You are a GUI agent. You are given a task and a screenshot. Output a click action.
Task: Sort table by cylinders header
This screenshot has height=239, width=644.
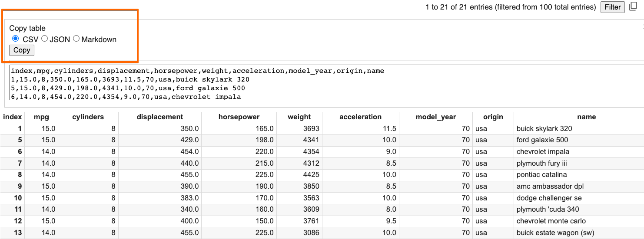point(88,117)
